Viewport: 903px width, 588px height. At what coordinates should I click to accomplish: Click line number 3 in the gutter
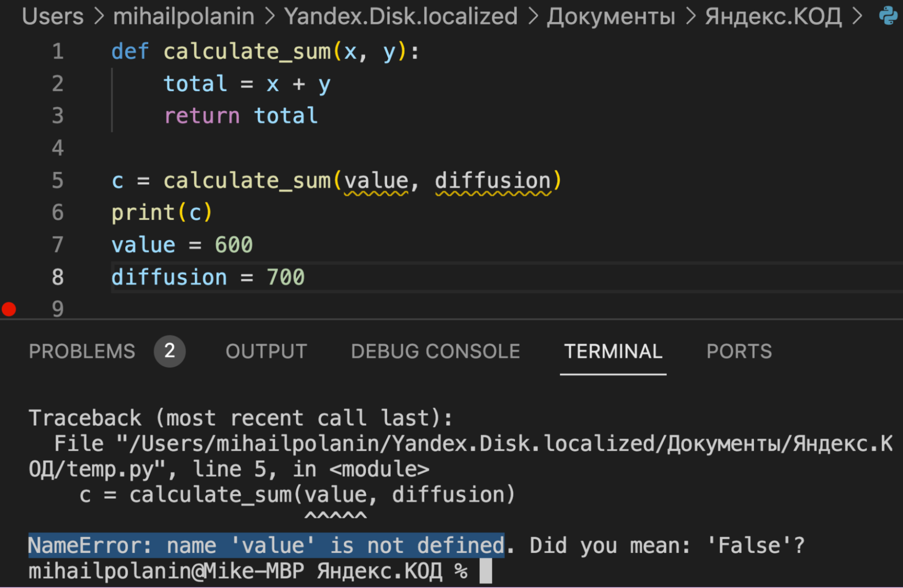[57, 116]
